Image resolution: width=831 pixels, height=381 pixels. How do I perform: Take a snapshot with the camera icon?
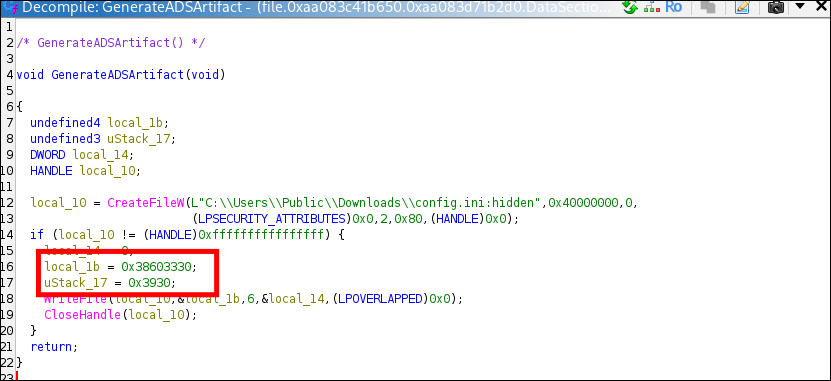(776, 7)
